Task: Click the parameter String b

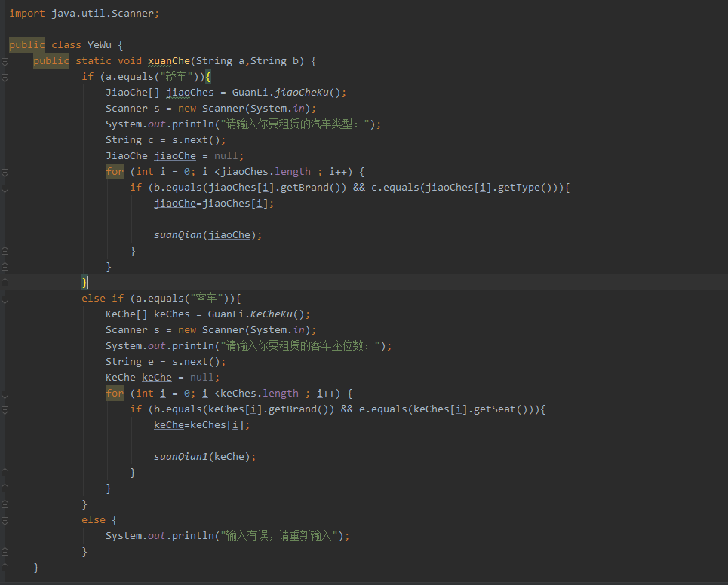Action: click(x=275, y=61)
